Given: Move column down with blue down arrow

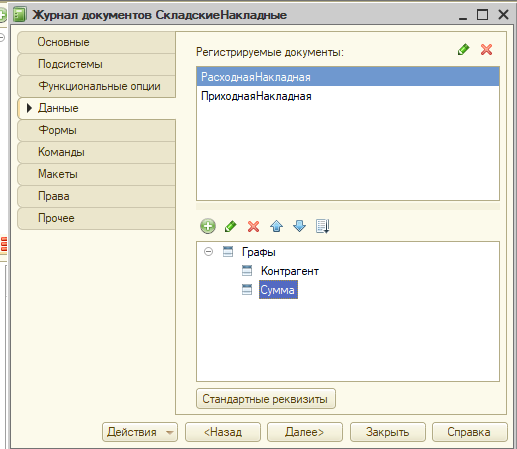Looking at the screenshot, I should (299, 226).
